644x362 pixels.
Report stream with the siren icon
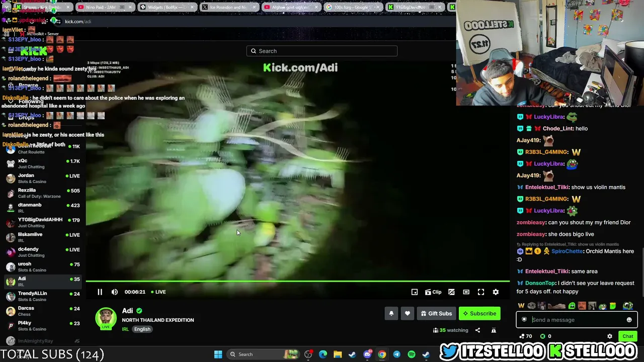[x=494, y=330]
